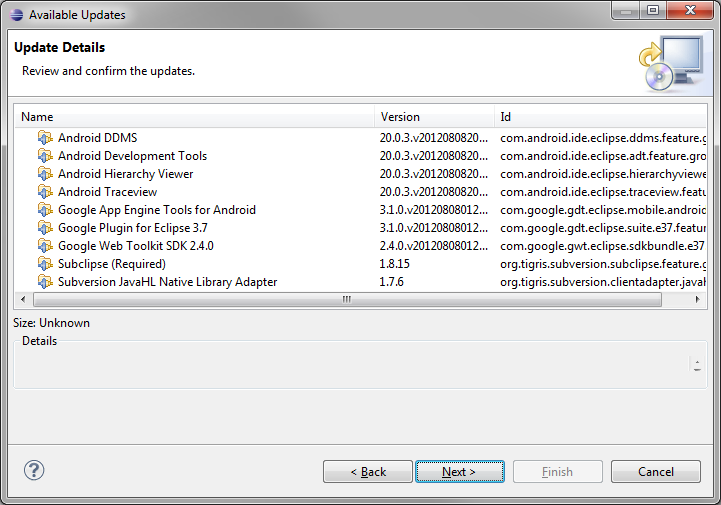Click the org.tigris.subversion.subclipse.feature Id cell
Viewport: 721px width, 505px height.
coord(603,264)
